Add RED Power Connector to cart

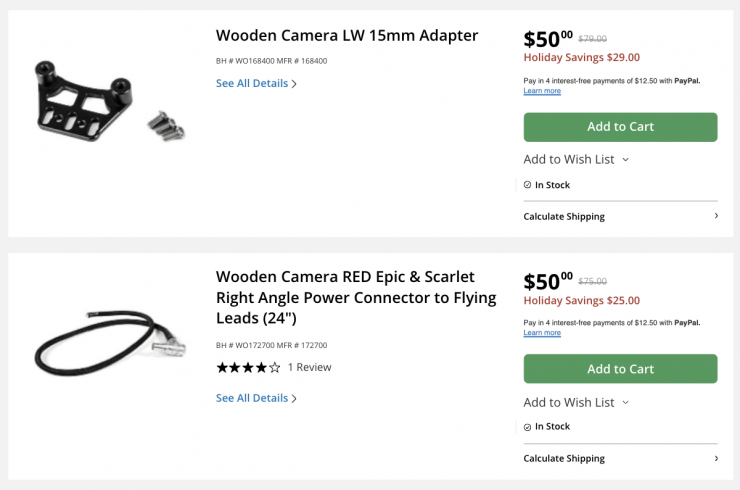coord(620,369)
